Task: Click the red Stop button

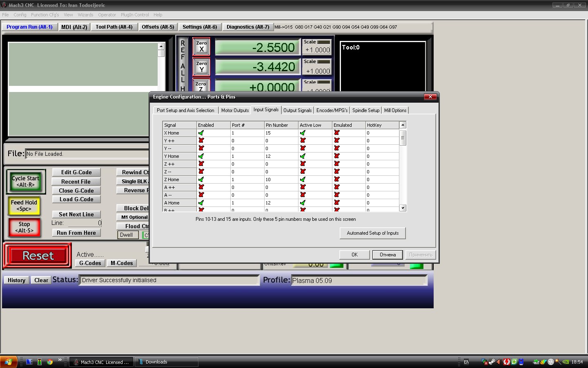Action: point(24,227)
